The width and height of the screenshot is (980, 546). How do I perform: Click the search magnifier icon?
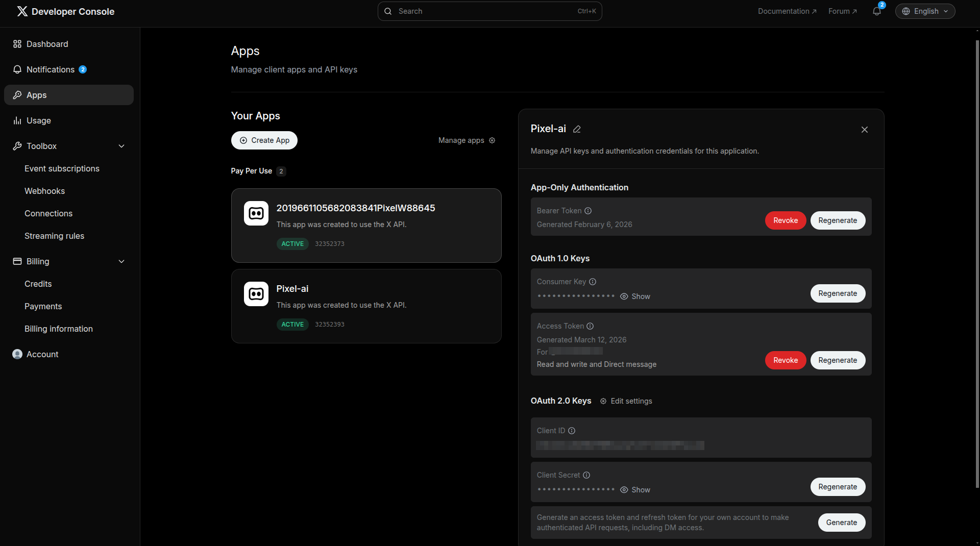click(388, 11)
